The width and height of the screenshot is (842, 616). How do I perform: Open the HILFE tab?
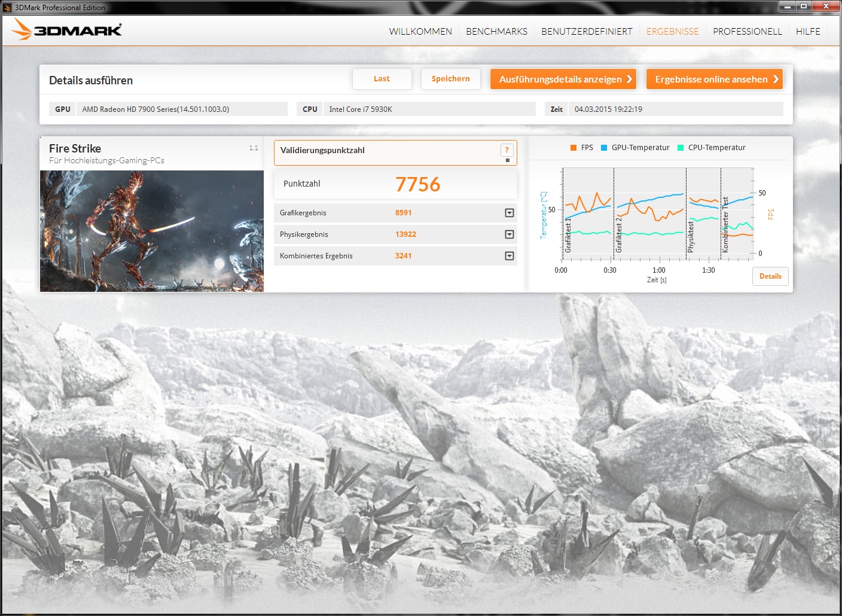pos(808,32)
